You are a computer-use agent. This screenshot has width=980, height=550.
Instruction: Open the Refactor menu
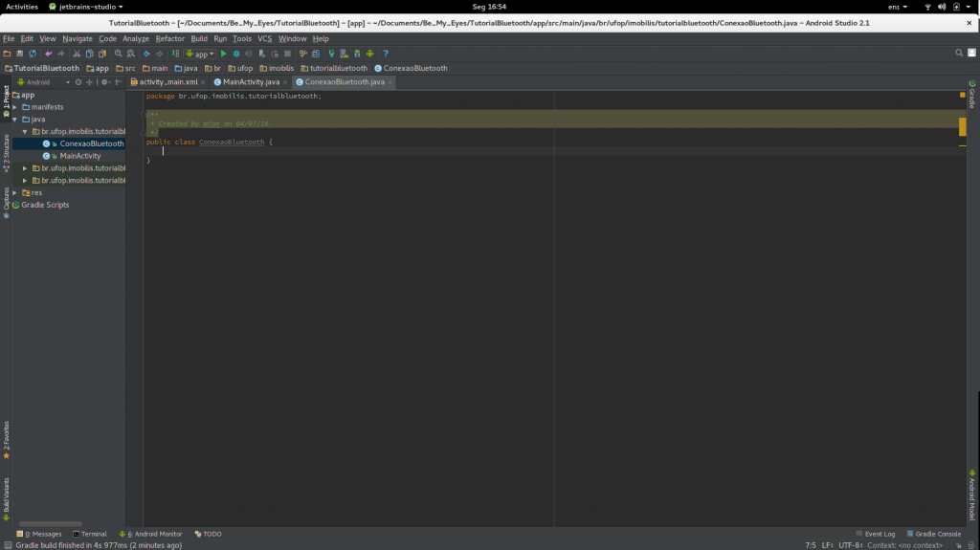point(170,39)
